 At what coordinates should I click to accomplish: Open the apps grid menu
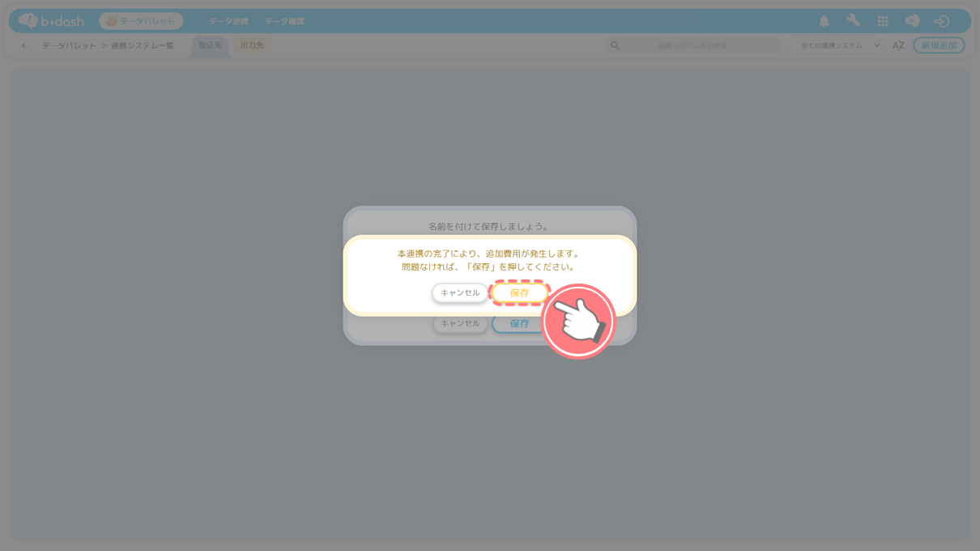[883, 21]
